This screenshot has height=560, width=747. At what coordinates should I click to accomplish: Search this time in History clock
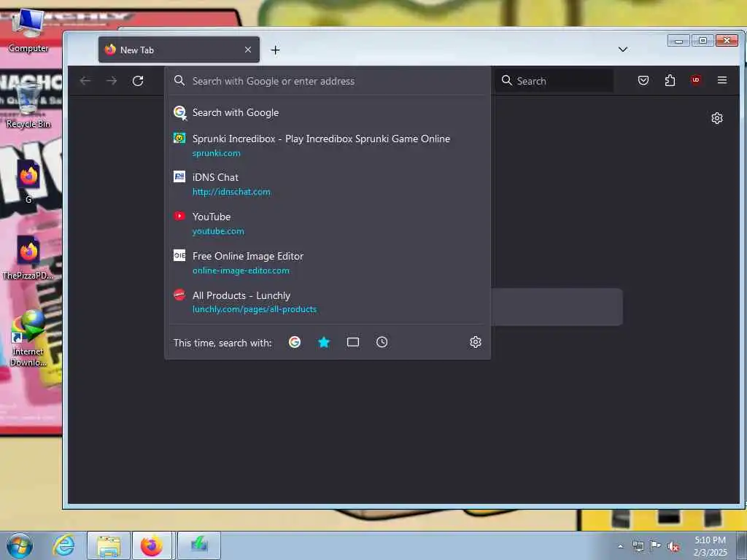[382, 342]
